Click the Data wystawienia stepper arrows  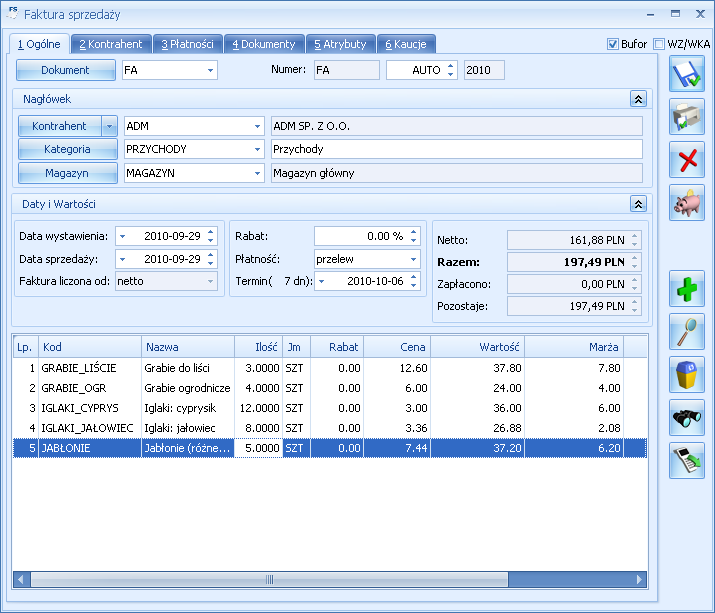point(211,236)
